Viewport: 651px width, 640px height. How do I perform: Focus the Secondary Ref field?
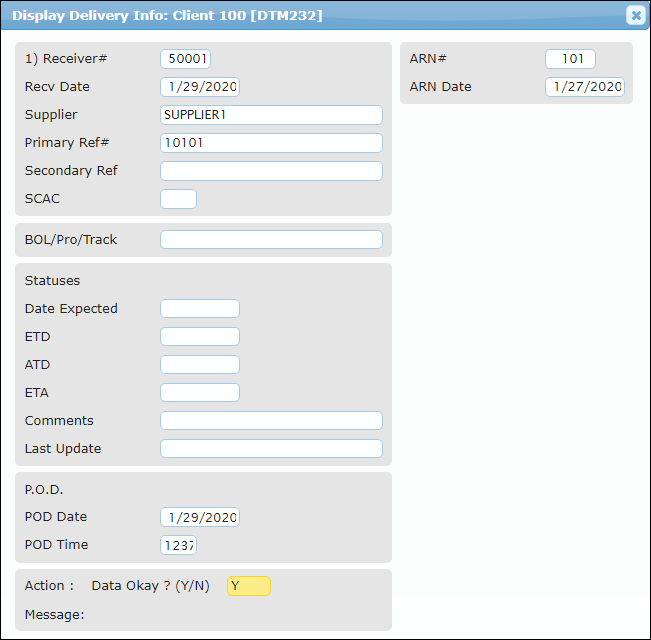point(271,171)
